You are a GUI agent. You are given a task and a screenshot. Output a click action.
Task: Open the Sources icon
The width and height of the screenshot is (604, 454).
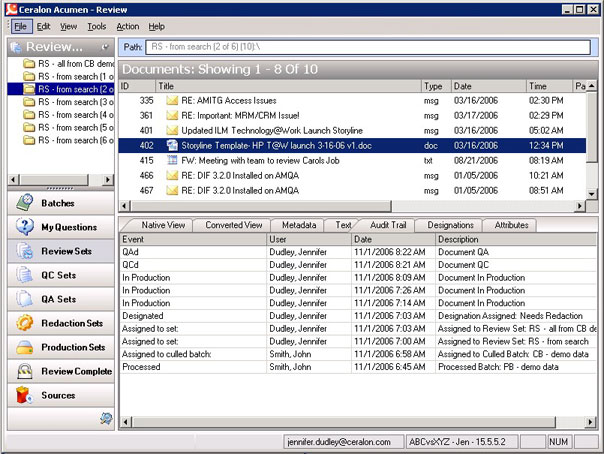pyautogui.click(x=24, y=395)
